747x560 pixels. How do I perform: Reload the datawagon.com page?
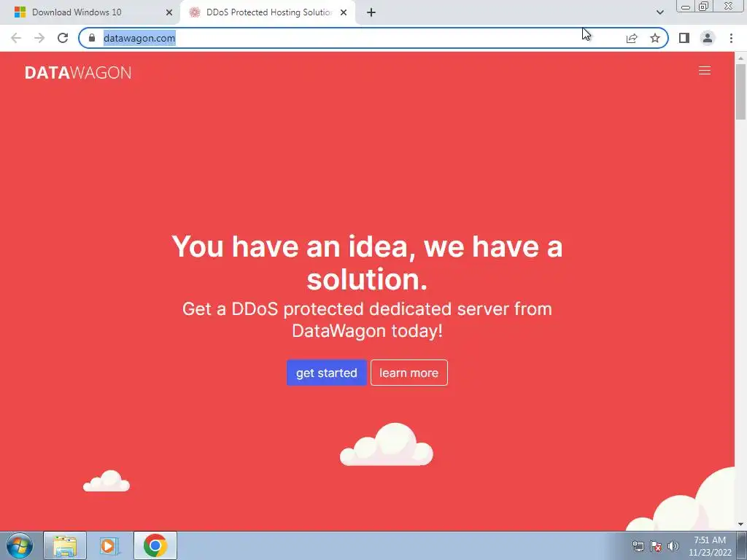(63, 38)
